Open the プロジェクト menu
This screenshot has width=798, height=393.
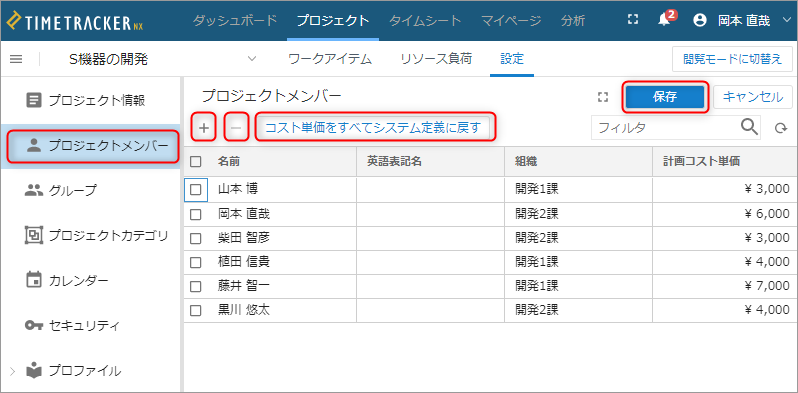333,20
